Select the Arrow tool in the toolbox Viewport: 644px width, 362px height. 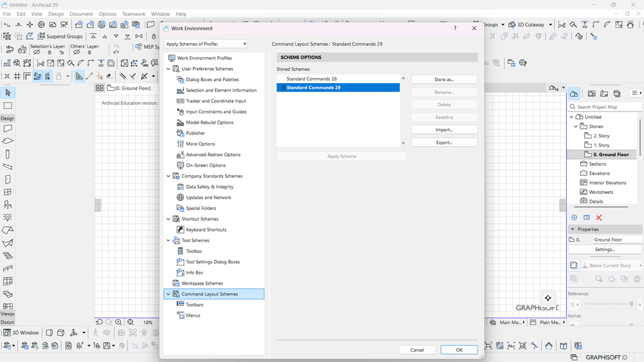[8, 93]
